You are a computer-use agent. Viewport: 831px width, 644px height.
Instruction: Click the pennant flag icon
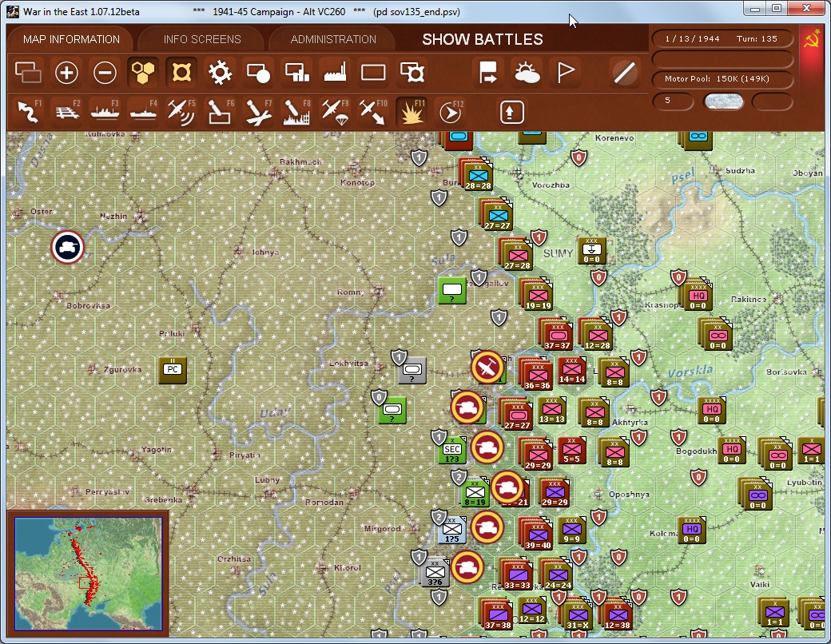(x=566, y=73)
